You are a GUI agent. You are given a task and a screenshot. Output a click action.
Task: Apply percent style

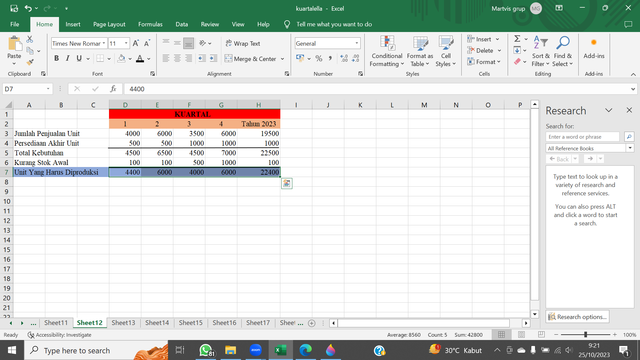tap(319, 59)
